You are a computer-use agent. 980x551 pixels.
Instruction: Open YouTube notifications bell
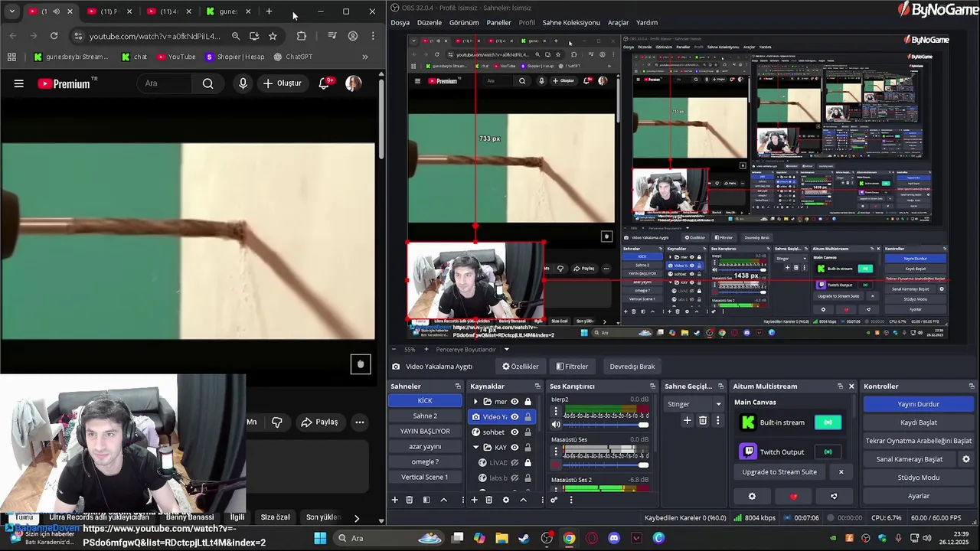(325, 83)
